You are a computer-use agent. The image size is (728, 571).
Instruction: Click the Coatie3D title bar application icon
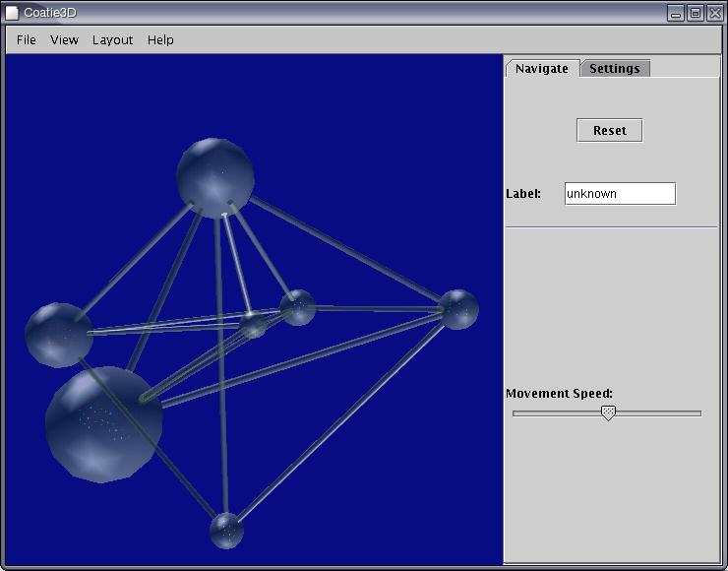click(12, 13)
